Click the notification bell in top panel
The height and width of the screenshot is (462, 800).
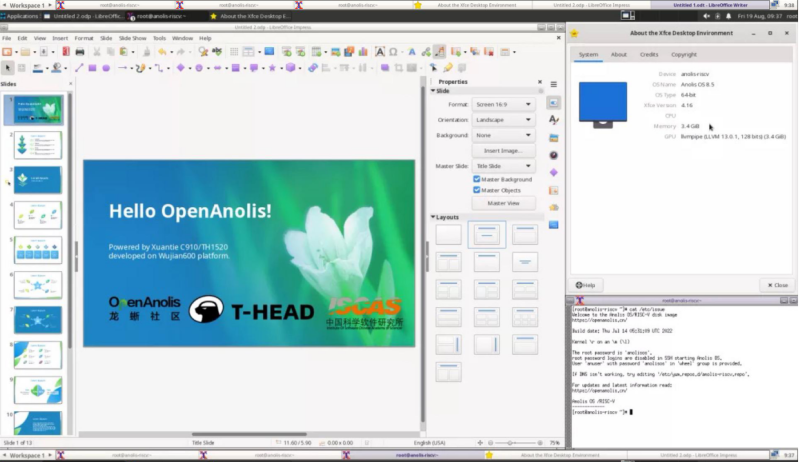[x=728, y=16]
